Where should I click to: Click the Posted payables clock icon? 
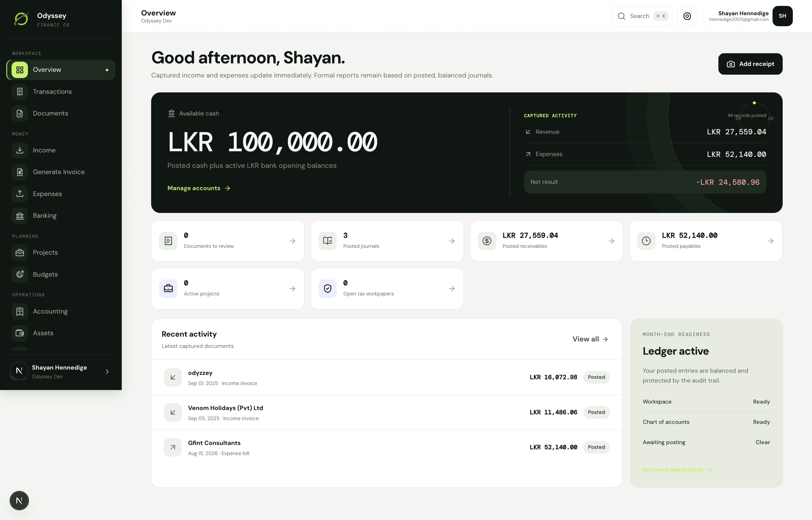pos(646,241)
